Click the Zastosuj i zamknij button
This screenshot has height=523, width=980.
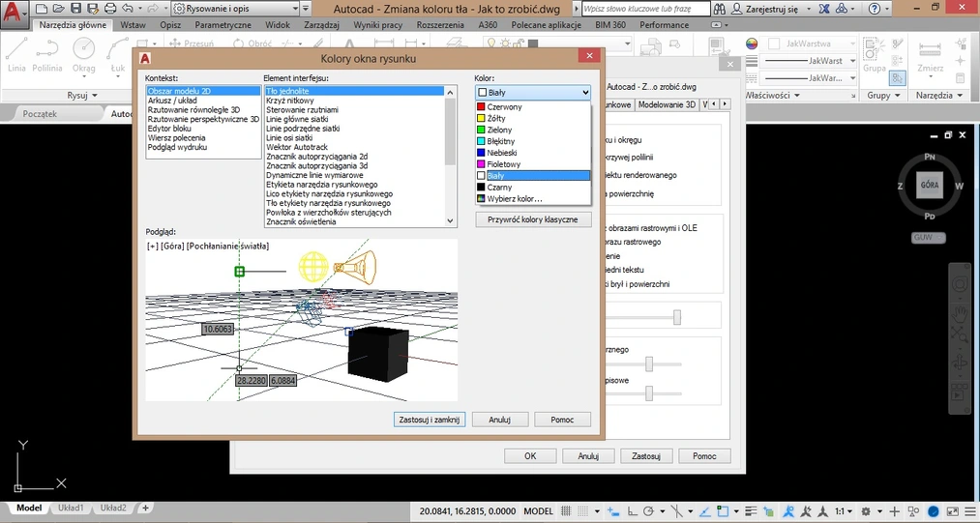(431, 420)
